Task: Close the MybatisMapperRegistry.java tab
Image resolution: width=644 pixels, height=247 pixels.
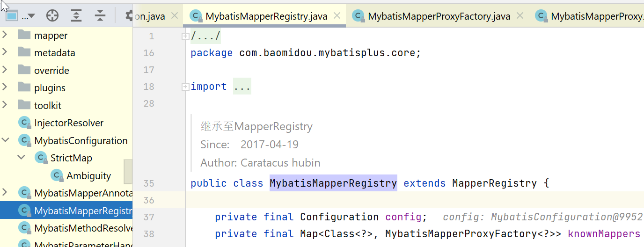Action: [x=337, y=16]
